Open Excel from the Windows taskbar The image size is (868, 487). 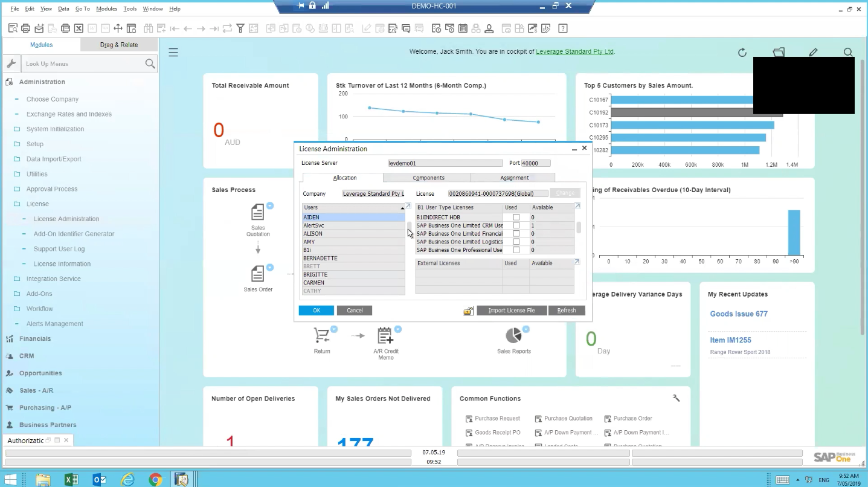coord(71,480)
